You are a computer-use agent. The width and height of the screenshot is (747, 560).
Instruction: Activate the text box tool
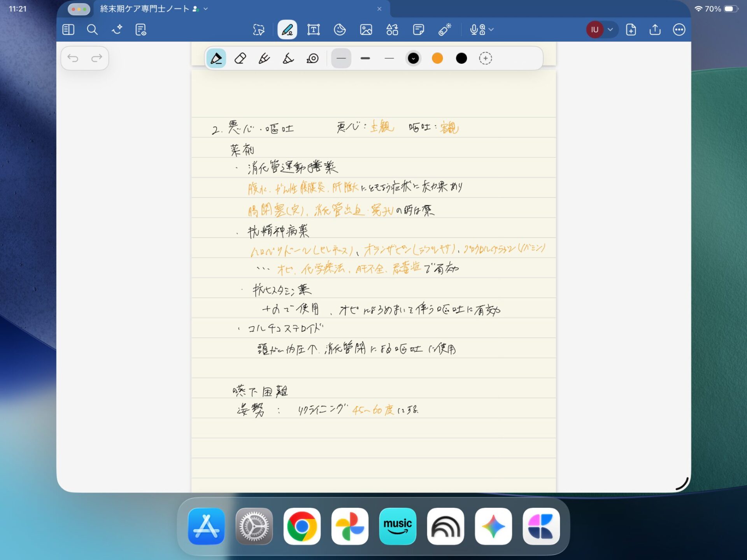(314, 30)
